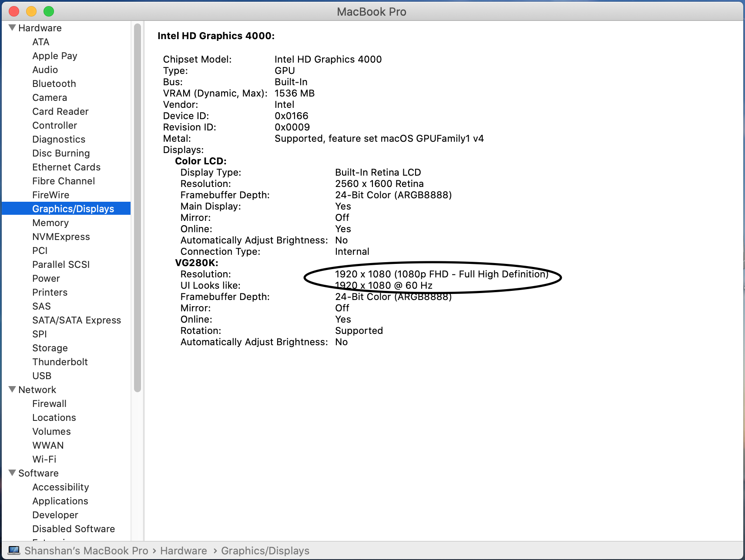Select USB in the sidebar
The height and width of the screenshot is (560, 745).
[x=42, y=376]
